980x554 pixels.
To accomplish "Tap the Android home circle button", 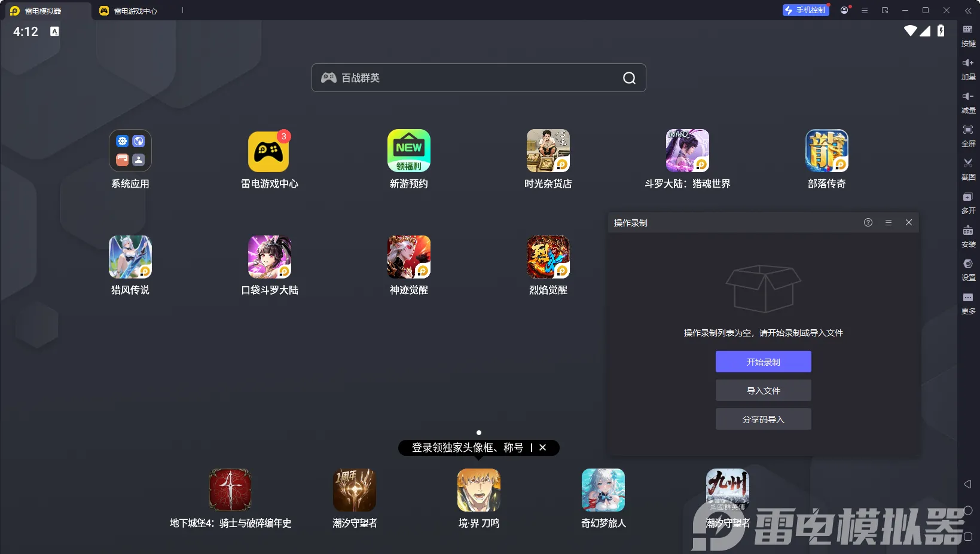I will pos(968,510).
